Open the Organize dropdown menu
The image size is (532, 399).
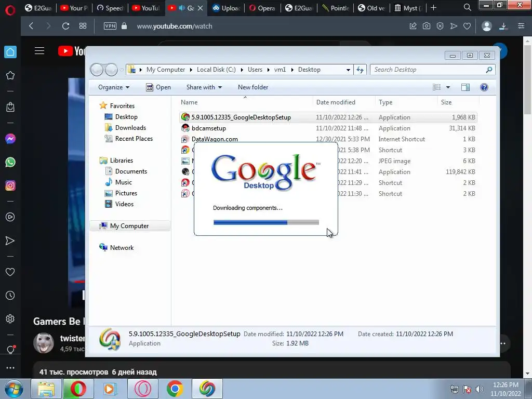114,87
